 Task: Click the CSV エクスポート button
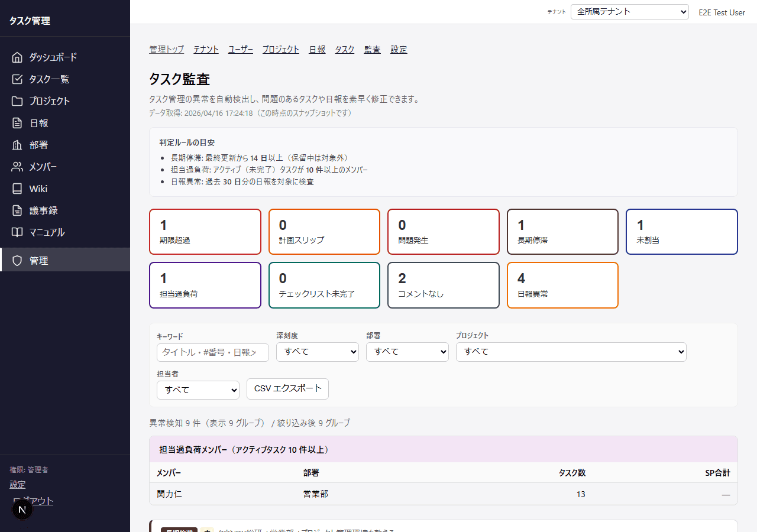[x=287, y=389]
